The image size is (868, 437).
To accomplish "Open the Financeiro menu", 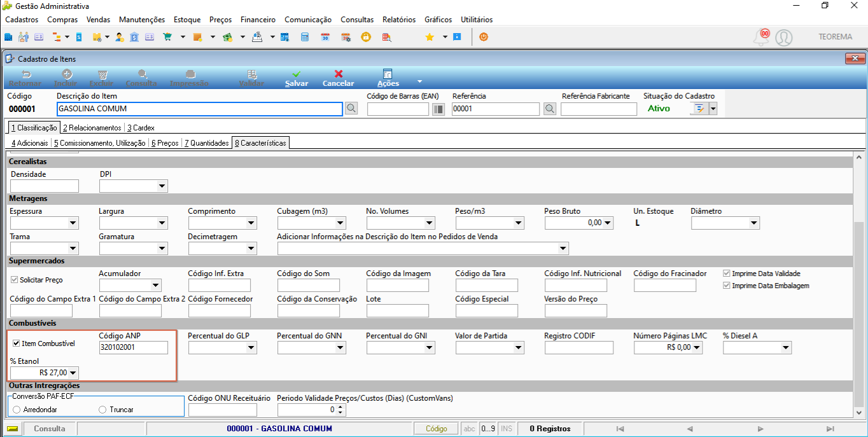I will [258, 20].
